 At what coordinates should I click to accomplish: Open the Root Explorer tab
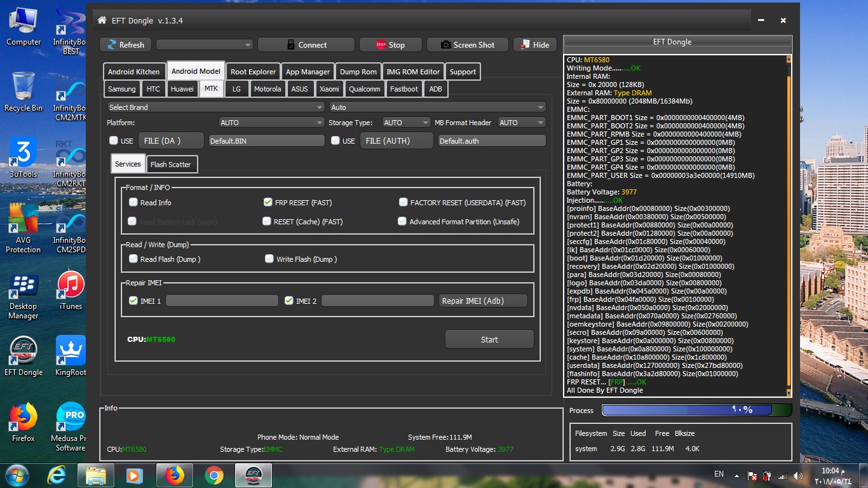click(253, 72)
